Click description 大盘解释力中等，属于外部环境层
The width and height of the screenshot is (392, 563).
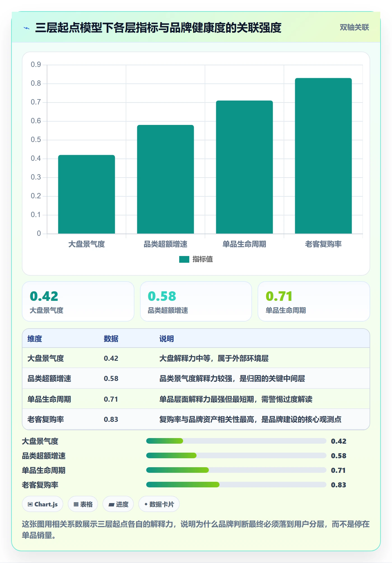point(214,358)
